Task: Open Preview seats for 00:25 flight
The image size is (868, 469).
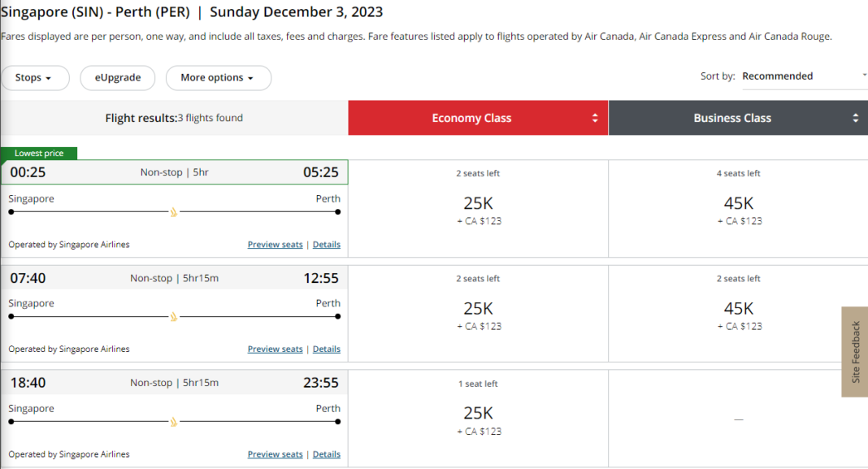Action: pyautogui.click(x=275, y=245)
